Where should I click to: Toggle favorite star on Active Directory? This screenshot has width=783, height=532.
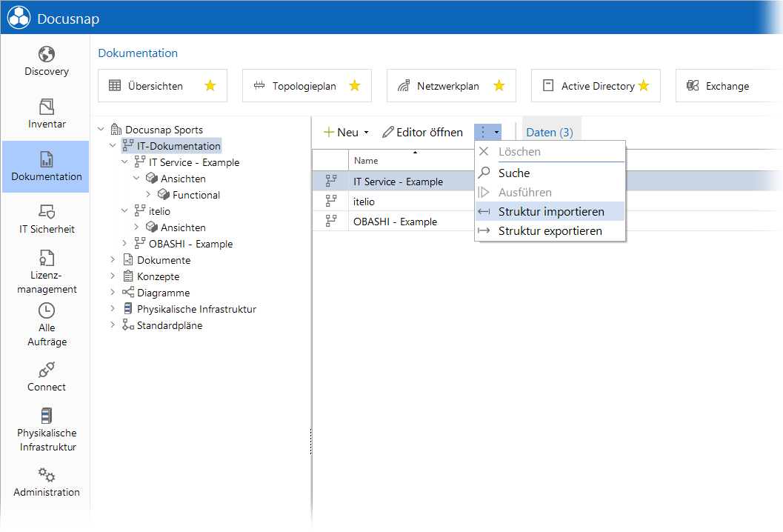644,86
